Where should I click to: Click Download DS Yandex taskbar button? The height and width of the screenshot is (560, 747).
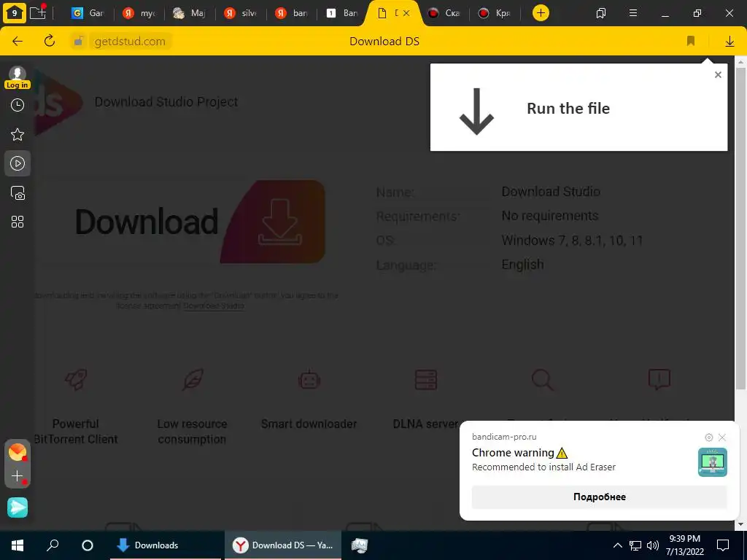[x=283, y=545]
